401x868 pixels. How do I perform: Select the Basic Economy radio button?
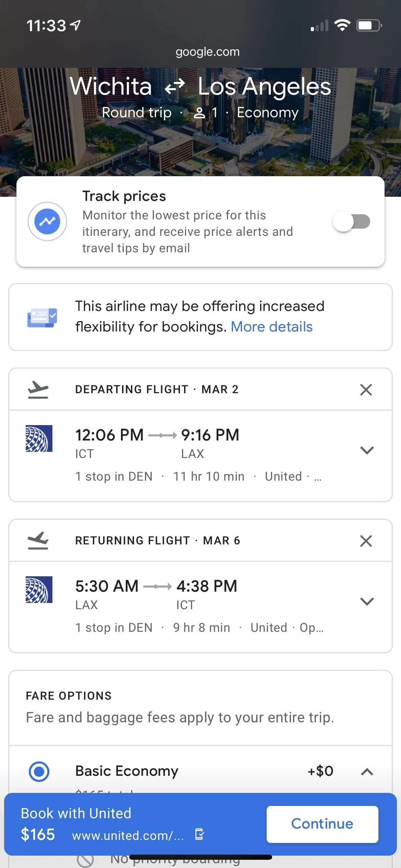pos(39,771)
